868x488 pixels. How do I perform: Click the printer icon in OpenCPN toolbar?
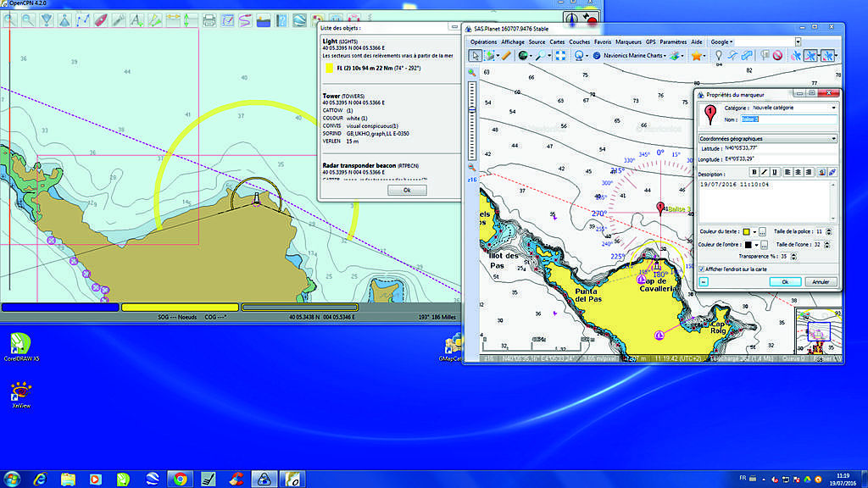click(209, 20)
